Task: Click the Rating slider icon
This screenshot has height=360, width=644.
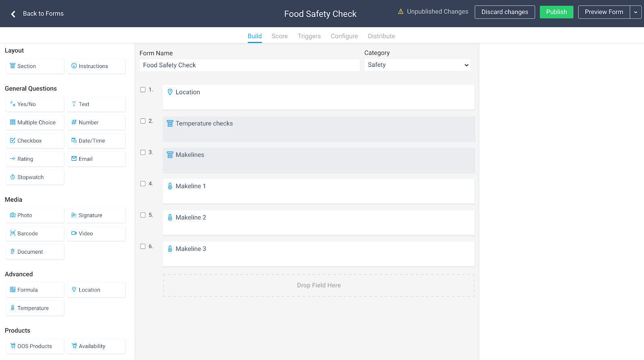Action: pos(12,159)
